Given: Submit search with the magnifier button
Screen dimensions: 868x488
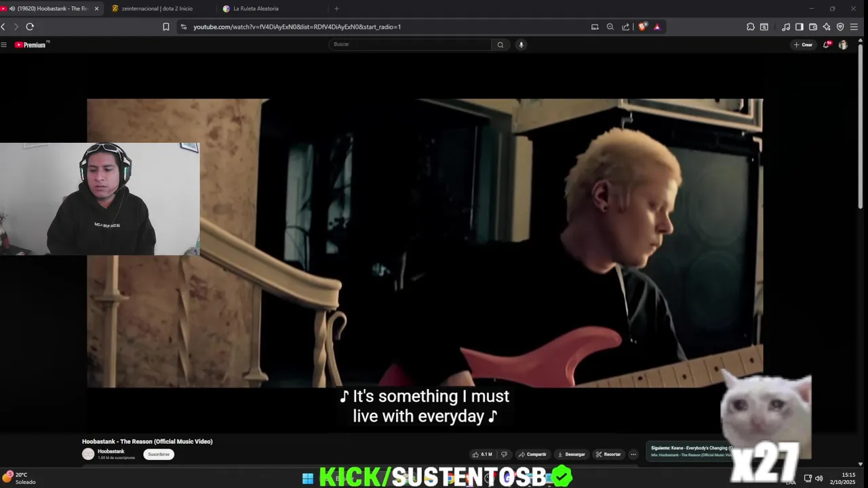Looking at the screenshot, I should (x=500, y=44).
